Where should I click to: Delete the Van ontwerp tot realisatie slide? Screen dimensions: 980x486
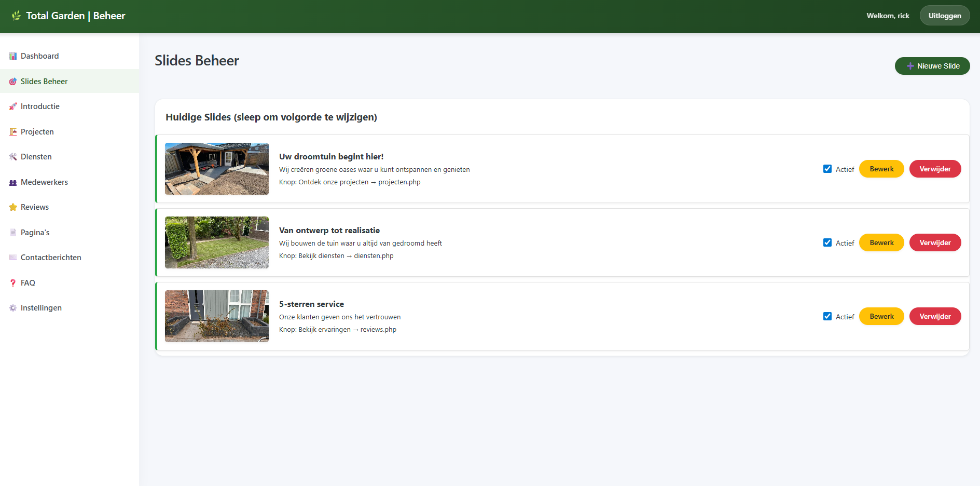(x=935, y=242)
